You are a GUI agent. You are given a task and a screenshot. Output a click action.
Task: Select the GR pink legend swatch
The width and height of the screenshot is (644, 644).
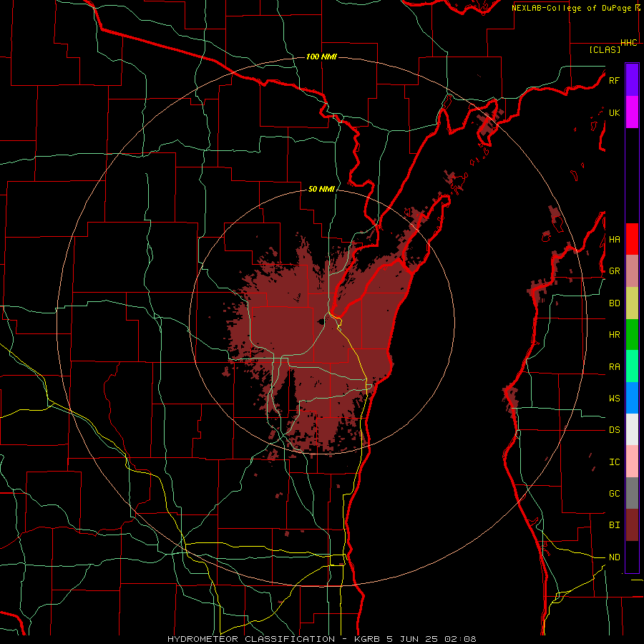(x=632, y=271)
